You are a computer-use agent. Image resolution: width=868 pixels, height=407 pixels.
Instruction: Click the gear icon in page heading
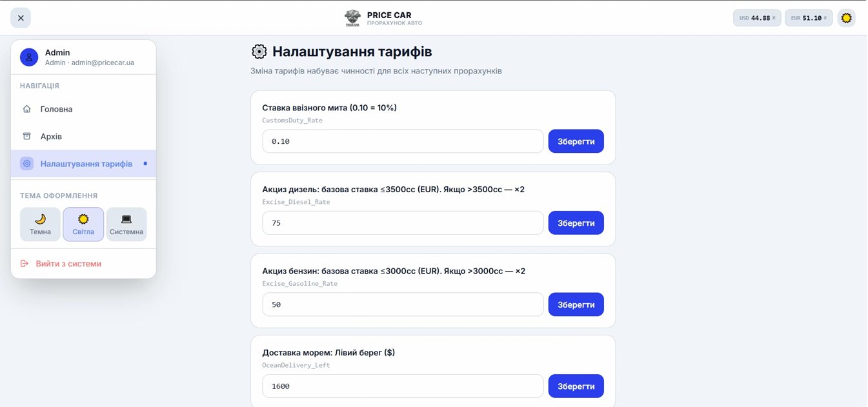(x=259, y=52)
